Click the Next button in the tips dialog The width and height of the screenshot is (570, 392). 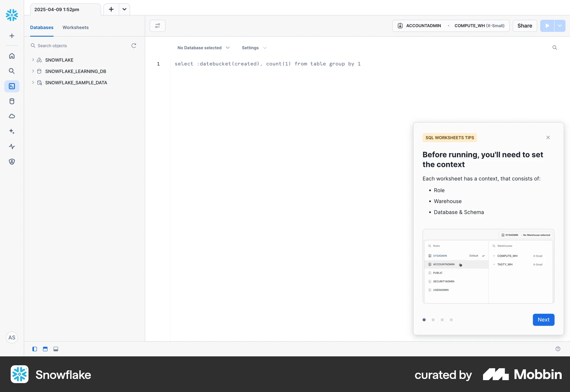[x=543, y=320]
